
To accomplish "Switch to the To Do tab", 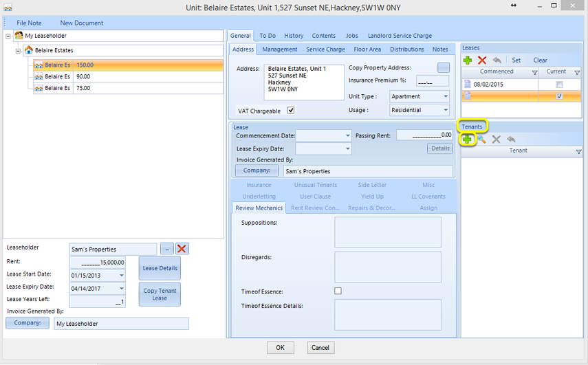I will coord(268,36).
